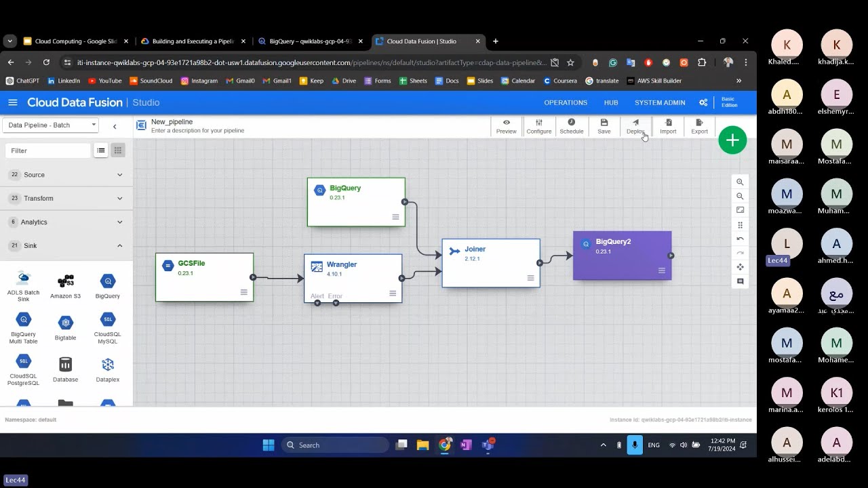Open the Schedule clock option
This screenshot has width=868, height=488.
click(x=571, y=126)
